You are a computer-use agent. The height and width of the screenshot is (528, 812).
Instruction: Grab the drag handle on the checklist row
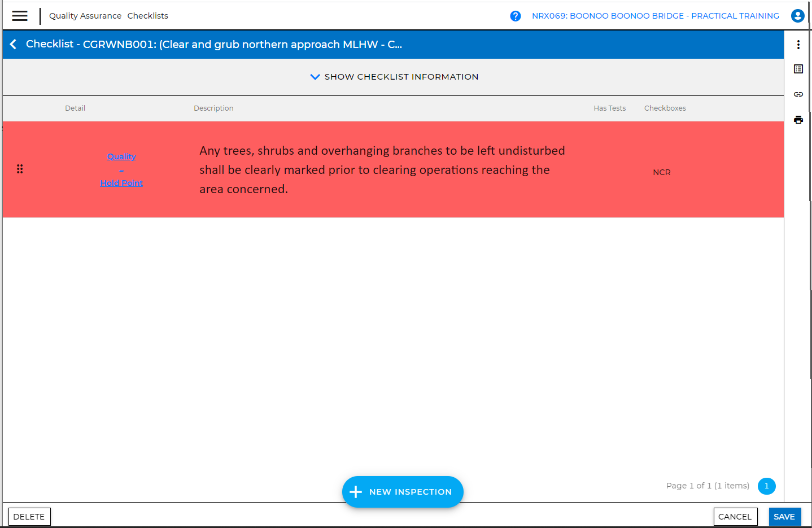tap(20, 169)
